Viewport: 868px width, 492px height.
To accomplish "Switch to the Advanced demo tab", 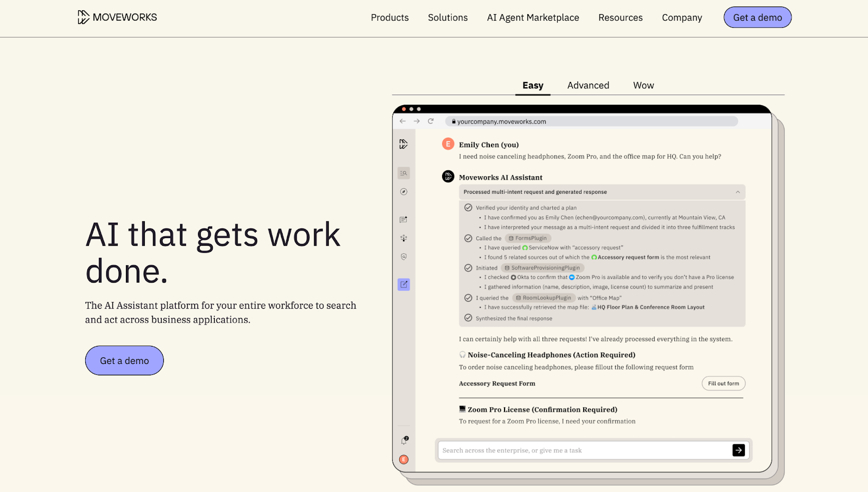I will click(588, 85).
